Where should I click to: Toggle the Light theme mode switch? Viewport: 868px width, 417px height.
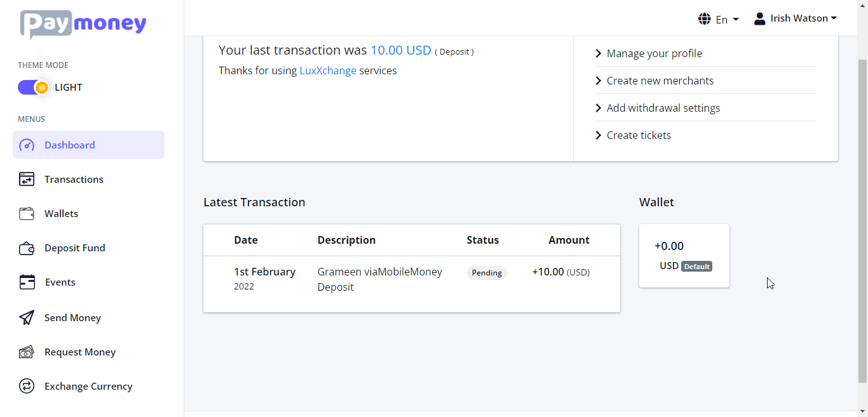[33, 88]
